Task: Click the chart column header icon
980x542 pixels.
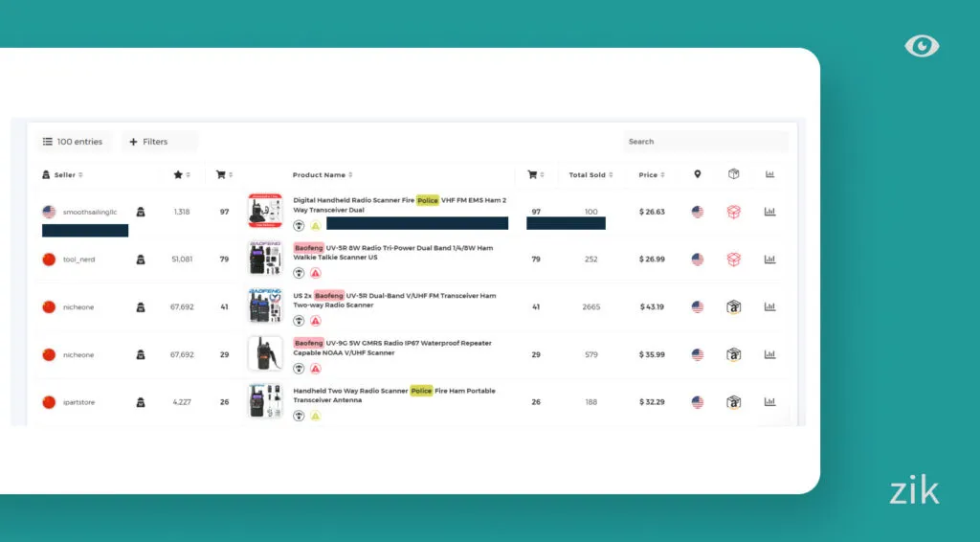Action: 770,174
